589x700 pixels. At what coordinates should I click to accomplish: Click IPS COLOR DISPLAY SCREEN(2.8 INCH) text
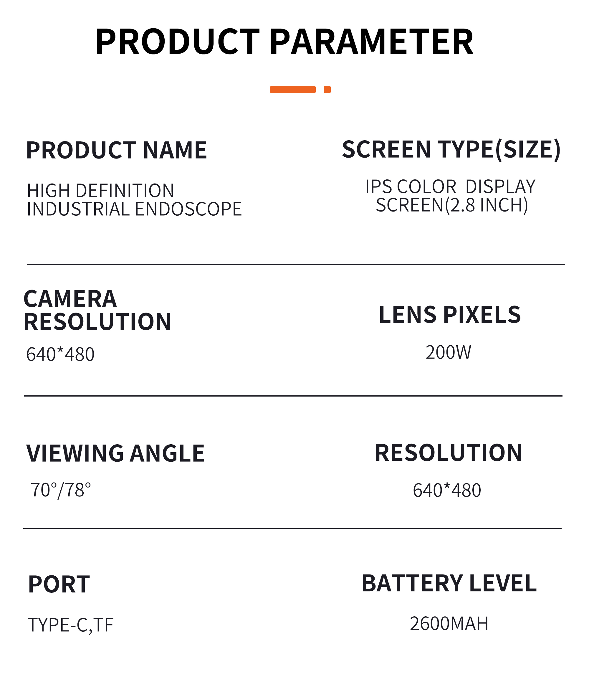click(x=450, y=196)
